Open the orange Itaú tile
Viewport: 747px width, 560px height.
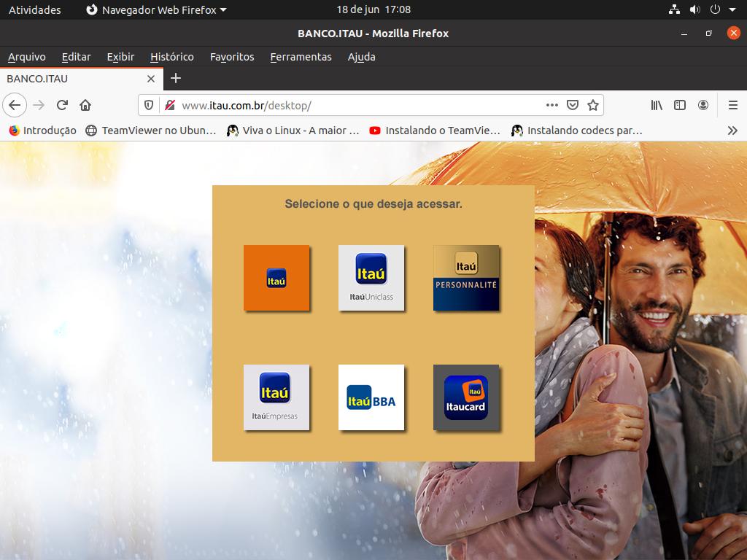tap(276, 278)
